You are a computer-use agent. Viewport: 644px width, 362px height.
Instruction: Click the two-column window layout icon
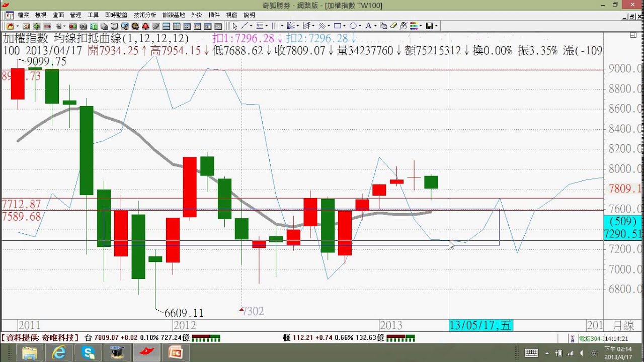(177, 26)
